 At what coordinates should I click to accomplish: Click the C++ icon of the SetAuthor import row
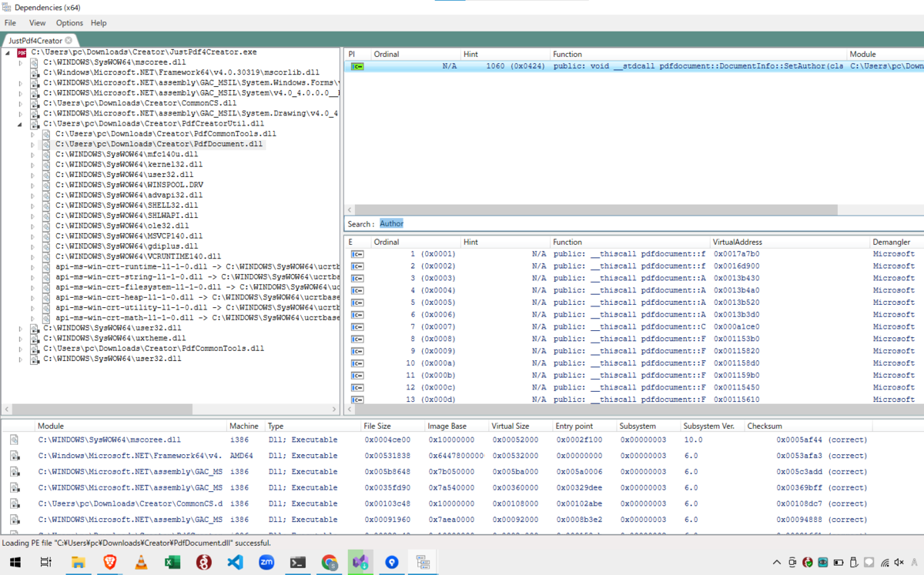tap(357, 66)
